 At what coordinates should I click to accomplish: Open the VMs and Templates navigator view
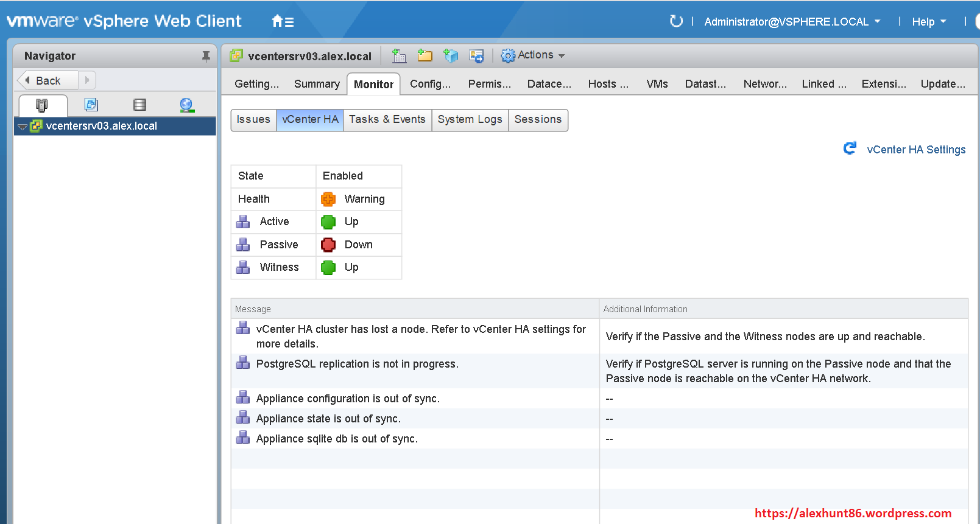point(91,105)
